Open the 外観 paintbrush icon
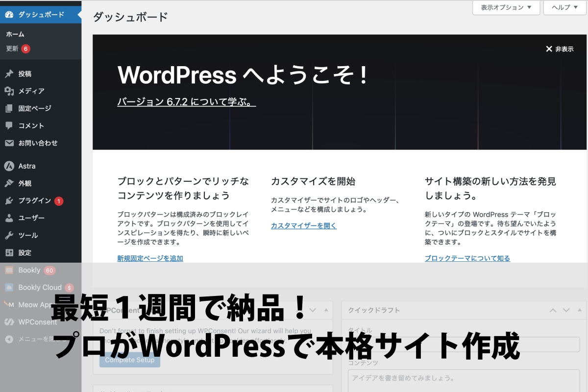This screenshot has width=588, height=392. click(9, 183)
